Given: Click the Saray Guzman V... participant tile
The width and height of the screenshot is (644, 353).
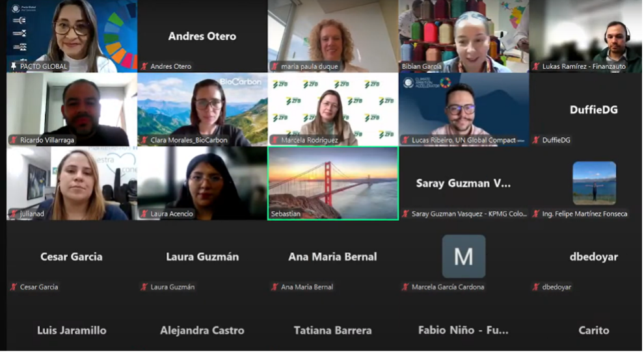Looking at the screenshot, I should point(464,183).
